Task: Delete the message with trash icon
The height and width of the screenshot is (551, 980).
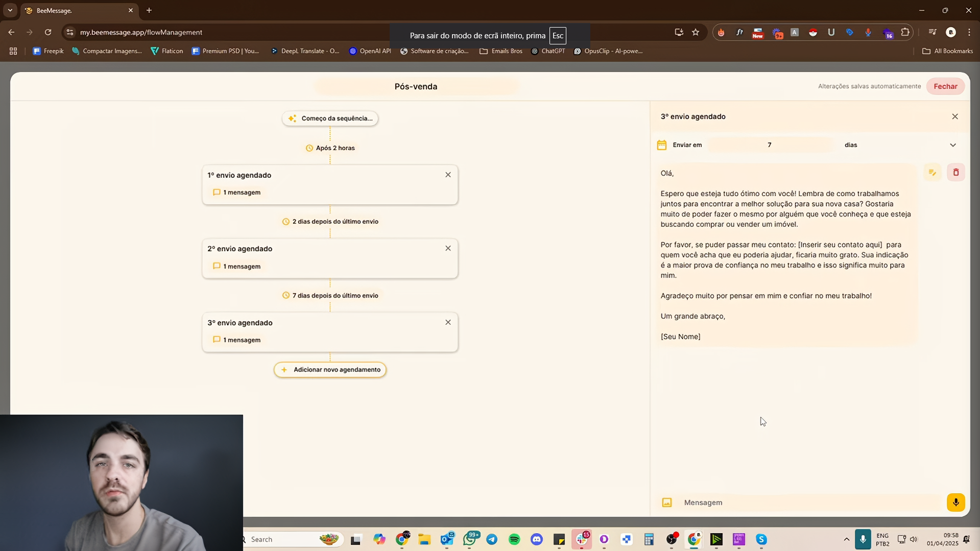Action: tap(956, 173)
